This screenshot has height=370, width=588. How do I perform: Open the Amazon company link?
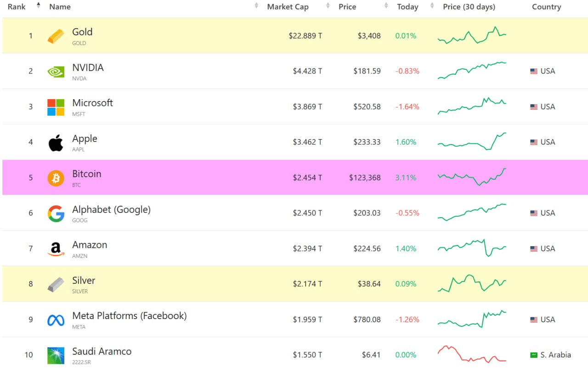click(90, 245)
